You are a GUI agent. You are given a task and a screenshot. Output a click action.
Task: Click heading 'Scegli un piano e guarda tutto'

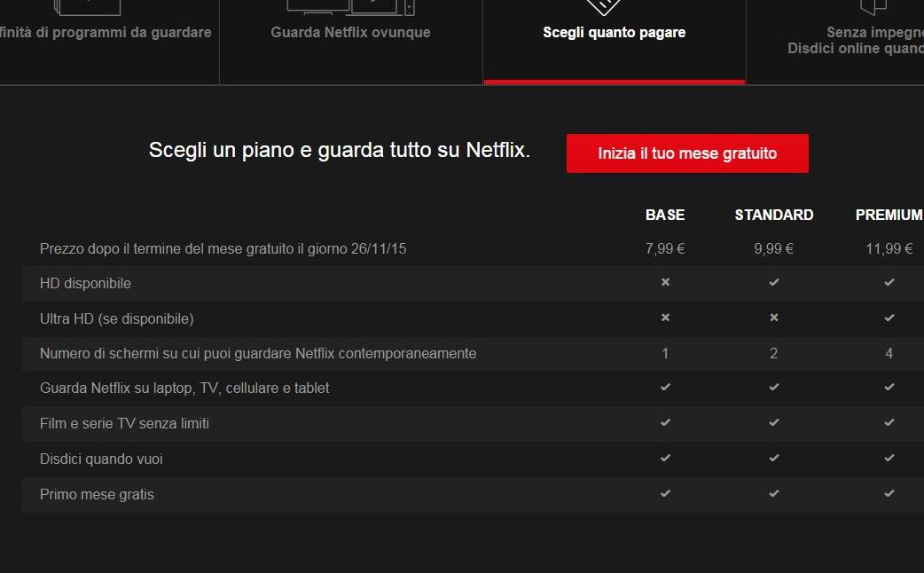tap(340, 150)
